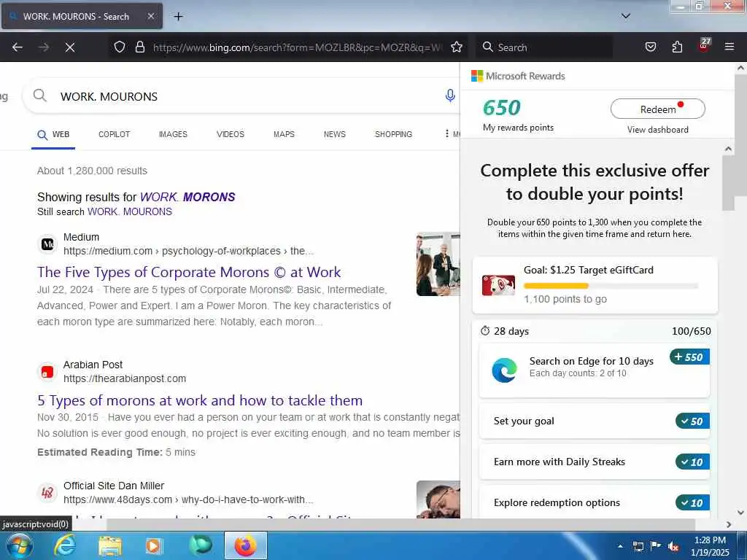Viewport: 747px width, 560px height.
Task: Open Earn more with Daily Streaks card
Action: click(594, 462)
